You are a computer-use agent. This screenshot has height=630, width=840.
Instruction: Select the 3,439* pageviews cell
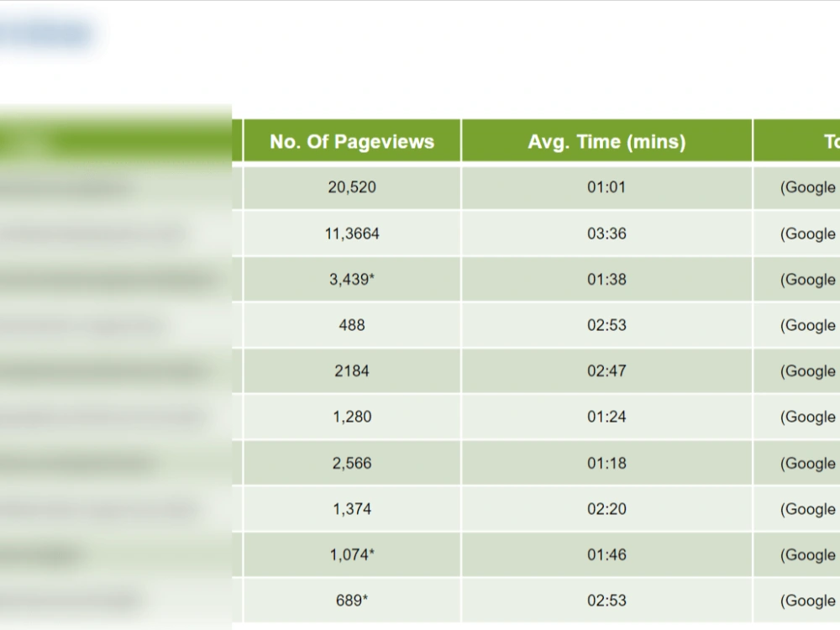(x=352, y=280)
